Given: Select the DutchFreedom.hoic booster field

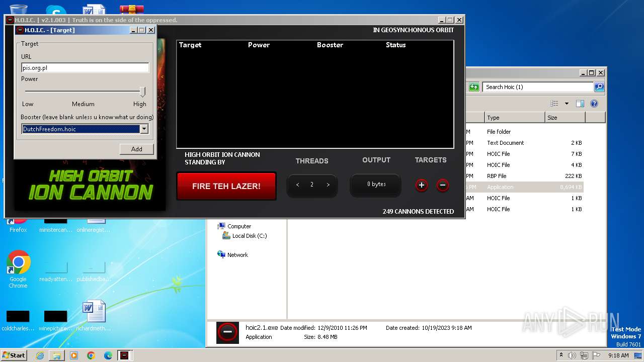Looking at the screenshot, I should [x=80, y=129].
